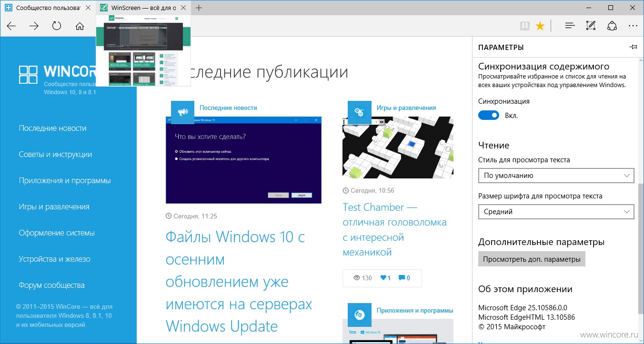The height and width of the screenshot is (344, 644).
Task: Click the megaphone news category icon
Action: coord(182,112)
